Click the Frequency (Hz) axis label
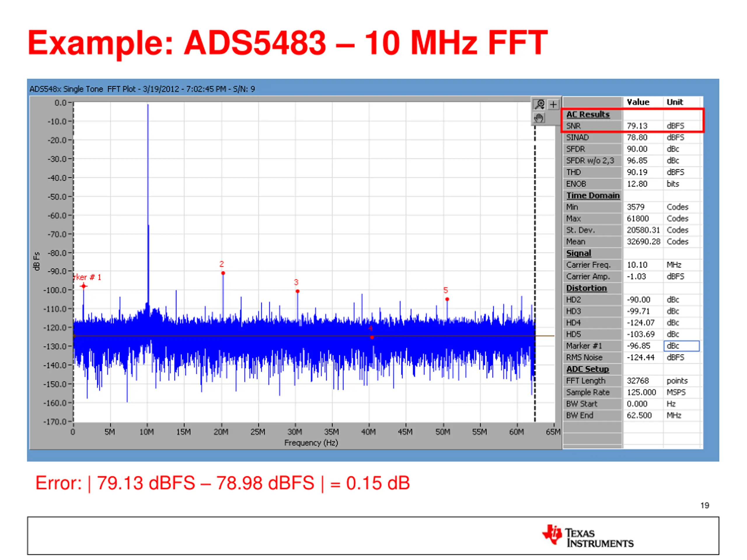 point(311,442)
